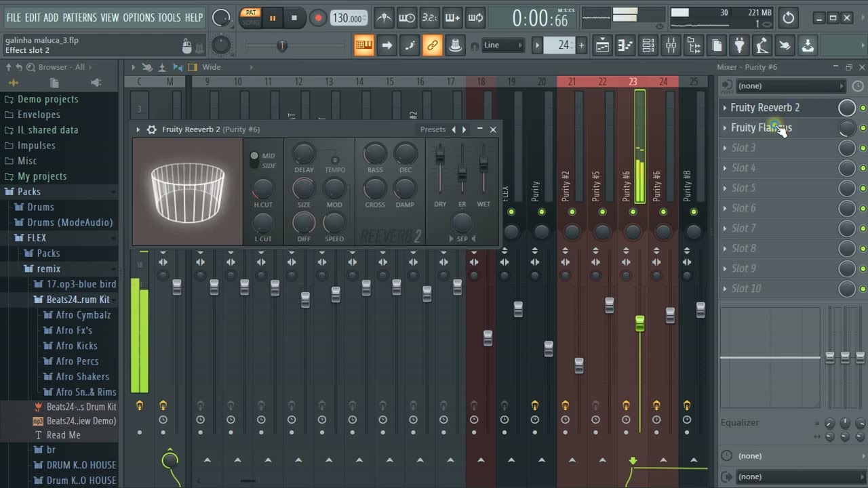Click the restart/undo history circular arrow icon
Image resolution: width=868 pixels, height=488 pixels.
pyautogui.click(x=788, y=18)
